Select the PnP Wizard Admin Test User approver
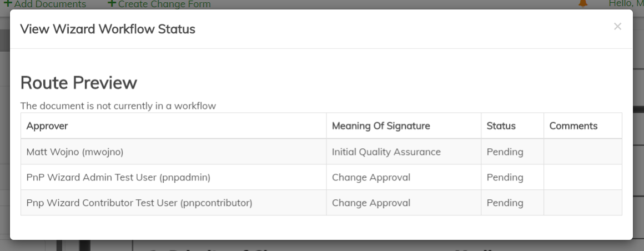644x251 pixels. pos(118,177)
